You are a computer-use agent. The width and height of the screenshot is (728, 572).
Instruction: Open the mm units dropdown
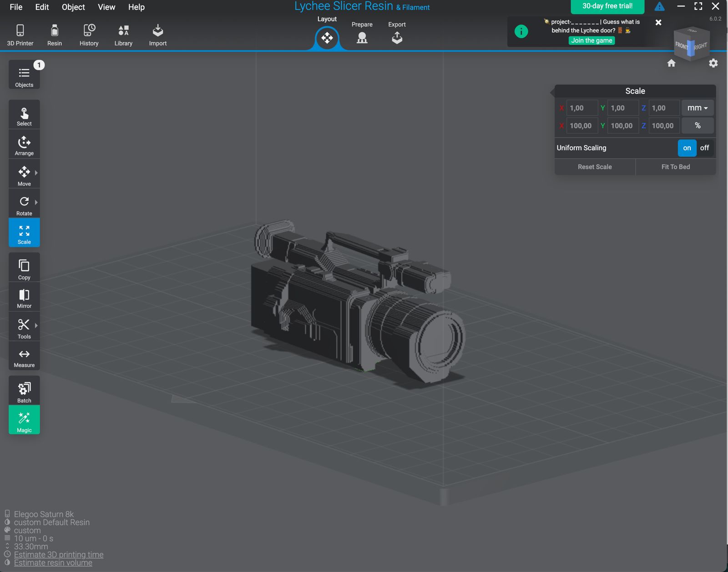tap(697, 108)
